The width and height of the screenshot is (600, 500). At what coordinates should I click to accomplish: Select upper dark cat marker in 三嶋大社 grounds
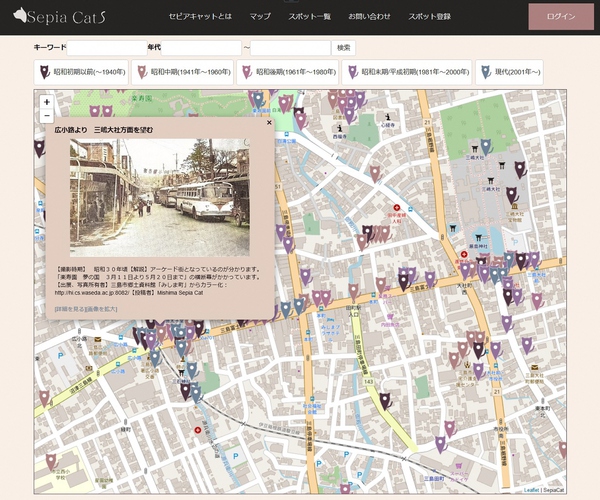(520, 169)
